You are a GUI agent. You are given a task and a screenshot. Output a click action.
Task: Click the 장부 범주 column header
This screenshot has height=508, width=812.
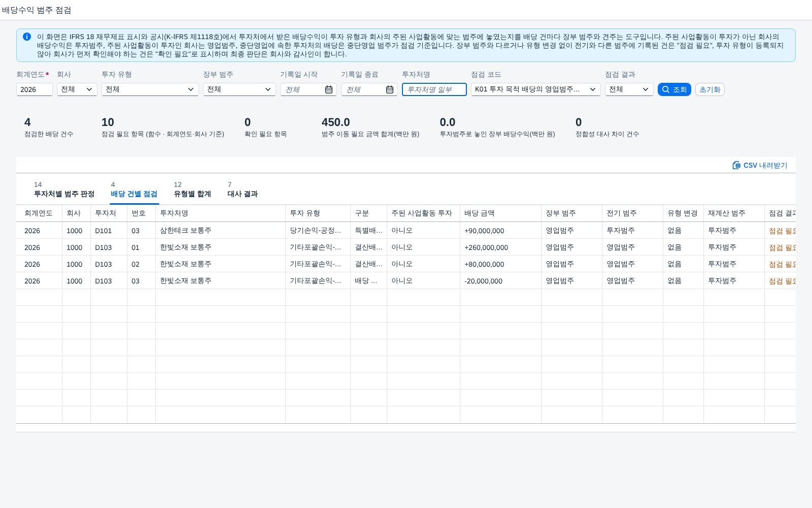coord(571,213)
